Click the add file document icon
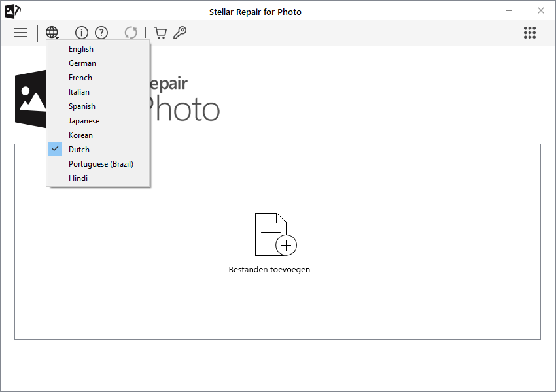556x392 pixels. coord(275,234)
